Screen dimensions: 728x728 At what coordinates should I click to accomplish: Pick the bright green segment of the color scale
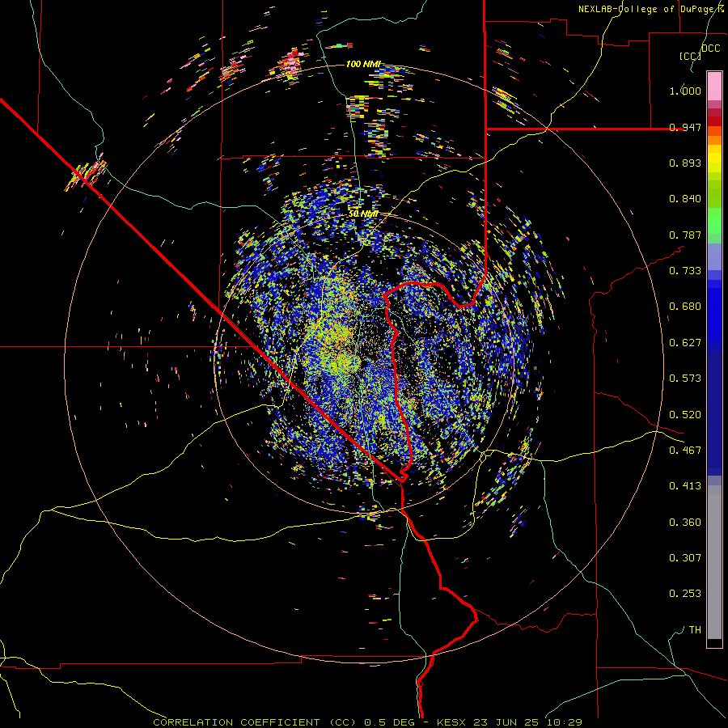coord(714,221)
